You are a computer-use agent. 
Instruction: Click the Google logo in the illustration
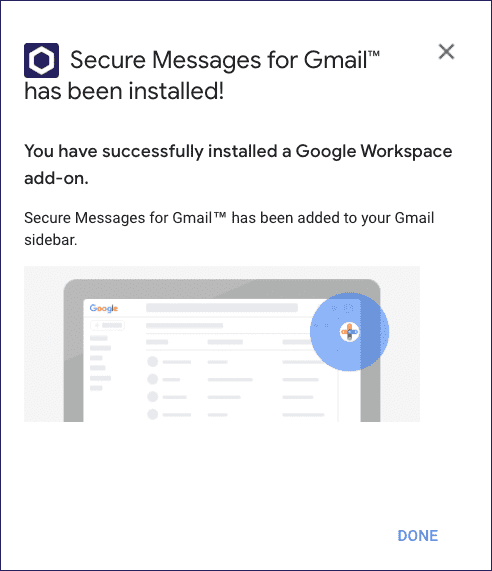[x=104, y=308]
